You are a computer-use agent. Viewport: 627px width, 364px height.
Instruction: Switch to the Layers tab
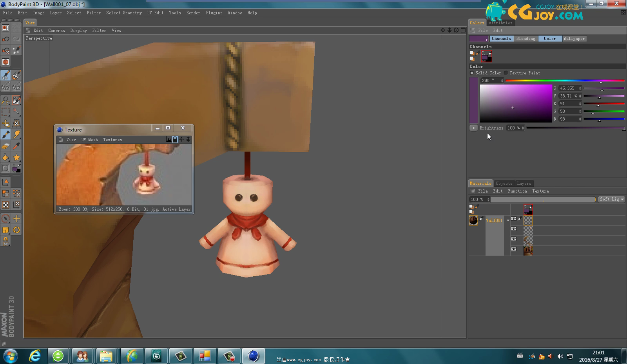pyautogui.click(x=524, y=183)
